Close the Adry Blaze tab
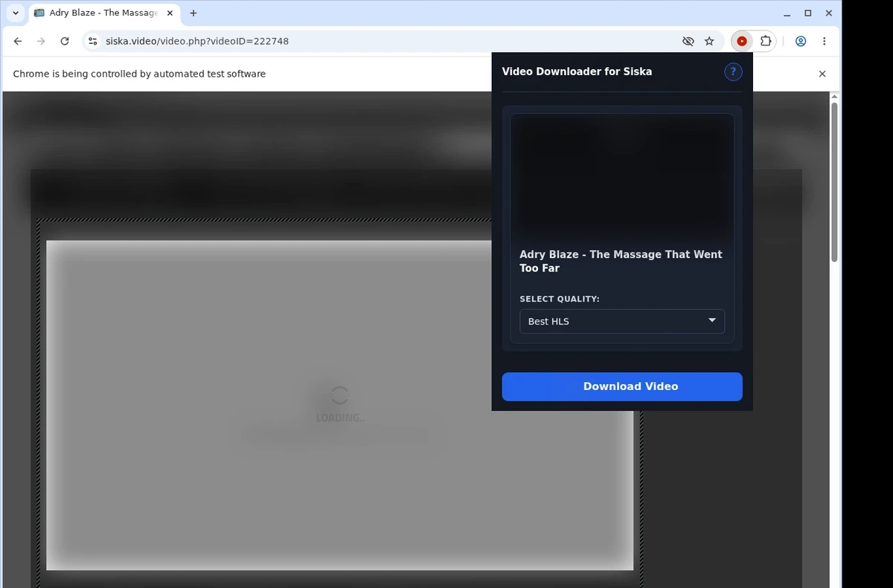Viewport: 893px width, 588px height. [170, 13]
